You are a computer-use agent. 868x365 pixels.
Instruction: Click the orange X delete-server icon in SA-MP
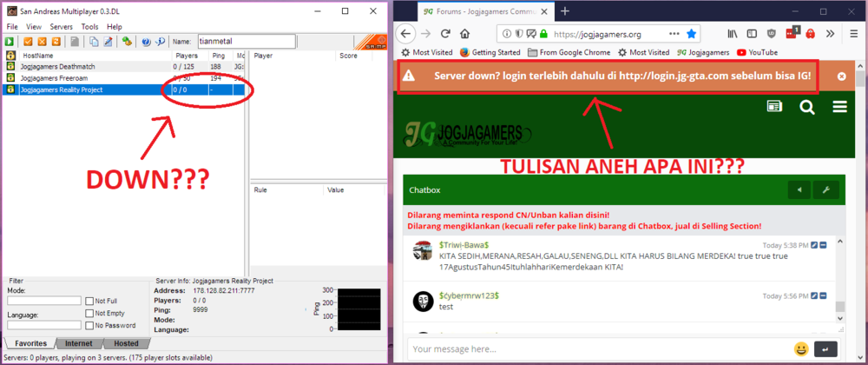(x=42, y=42)
